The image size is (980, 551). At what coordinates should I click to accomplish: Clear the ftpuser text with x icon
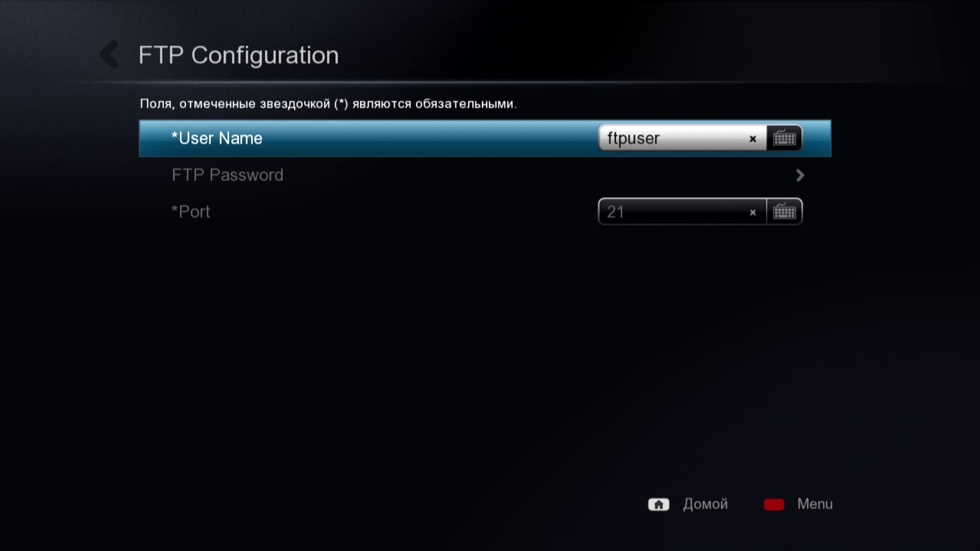pos(752,139)
